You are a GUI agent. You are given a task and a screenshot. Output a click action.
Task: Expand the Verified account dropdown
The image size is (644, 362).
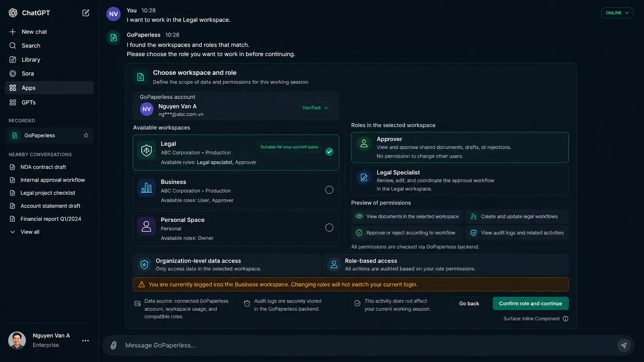coord(315,108)
